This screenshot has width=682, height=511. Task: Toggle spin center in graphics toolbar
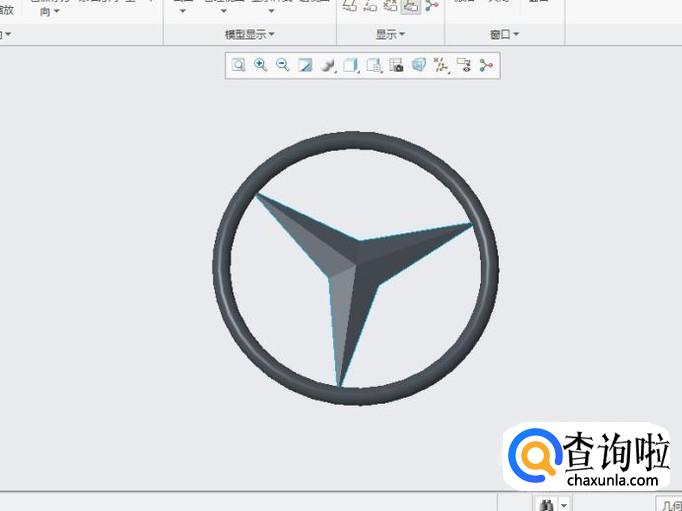[486, 66]
